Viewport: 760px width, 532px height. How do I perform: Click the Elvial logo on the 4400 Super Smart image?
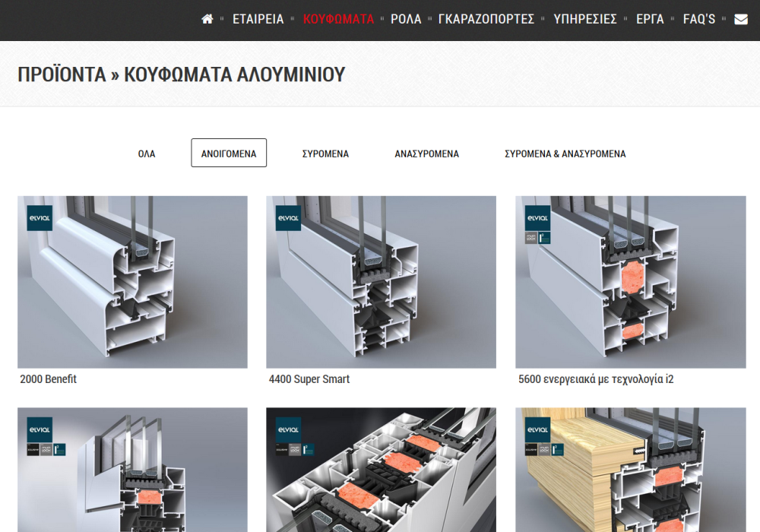click(288, 218)
